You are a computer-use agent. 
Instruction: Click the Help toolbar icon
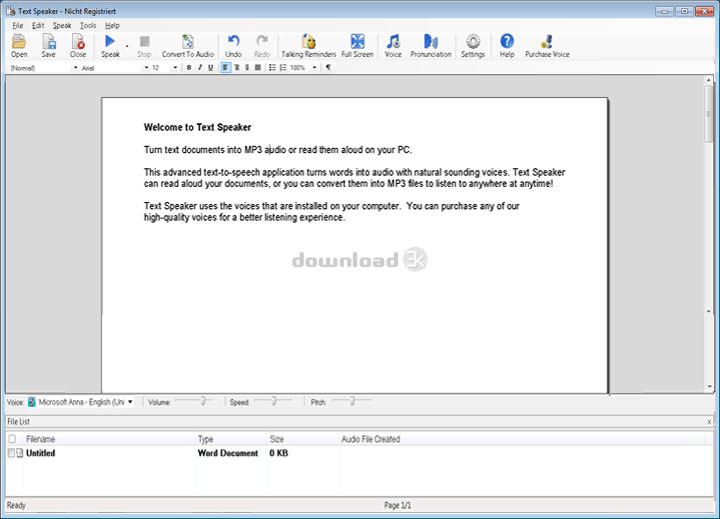pyautogui.click(x=507, y=45)
